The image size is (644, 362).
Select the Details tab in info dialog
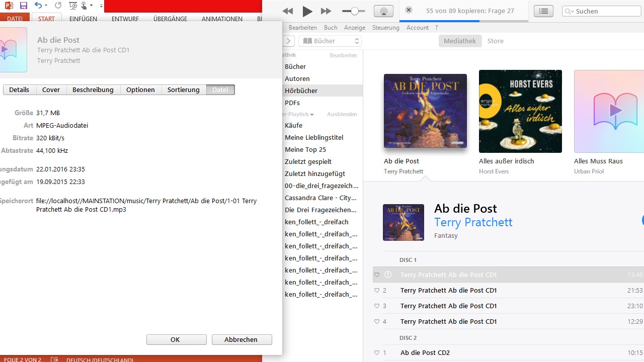pyautogui.click(x=19, y=89)
